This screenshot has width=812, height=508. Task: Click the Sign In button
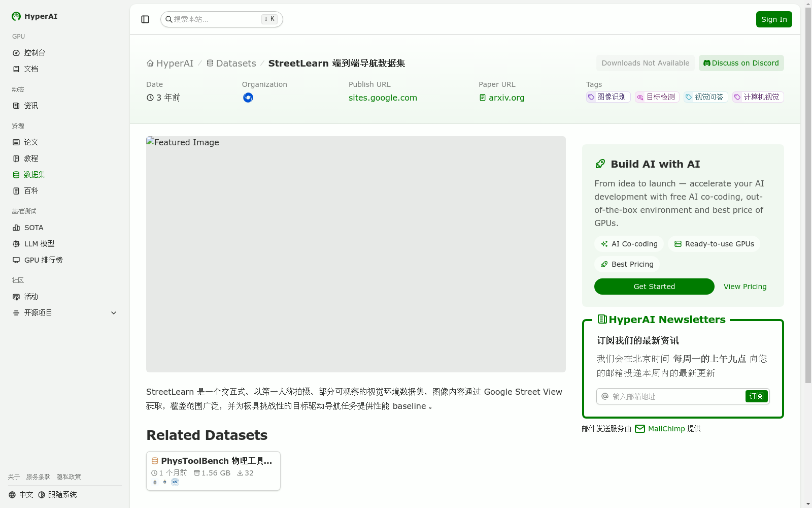coord(774,19)
